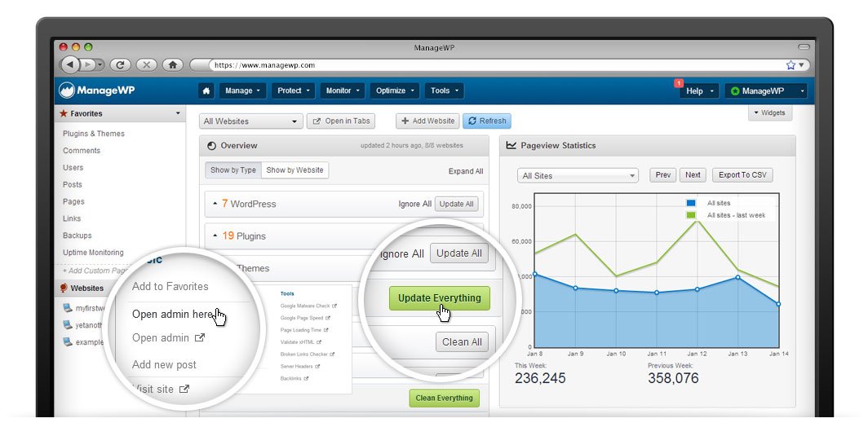Bookmark the page with star icon

(x=790, y=64)
